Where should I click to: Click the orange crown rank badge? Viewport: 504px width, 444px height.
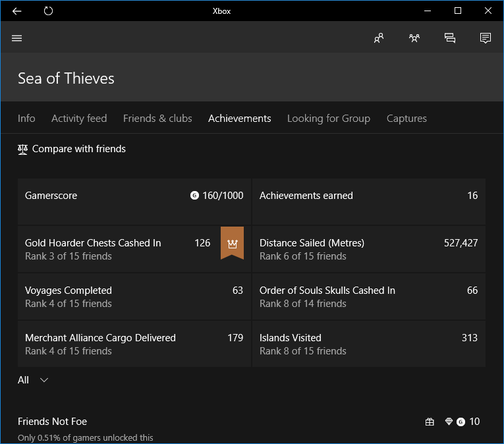pyautogui.click(x=232, y=243)
